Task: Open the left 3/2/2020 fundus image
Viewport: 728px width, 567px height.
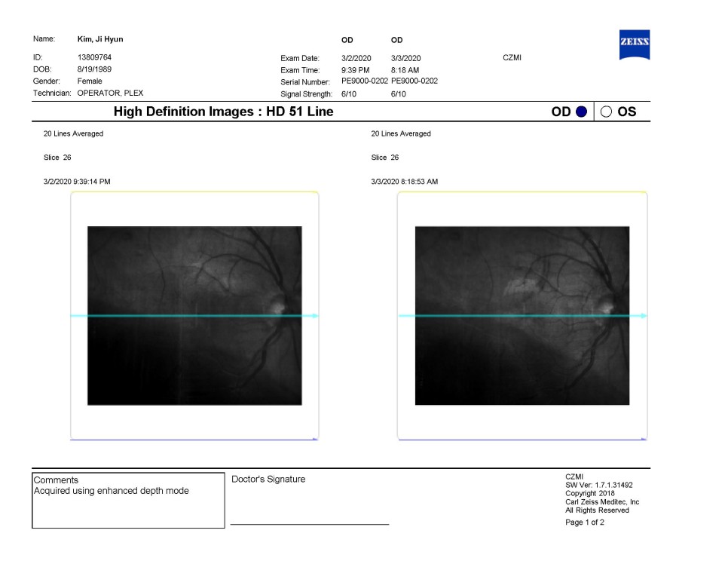Action: [x=194, y=316]
